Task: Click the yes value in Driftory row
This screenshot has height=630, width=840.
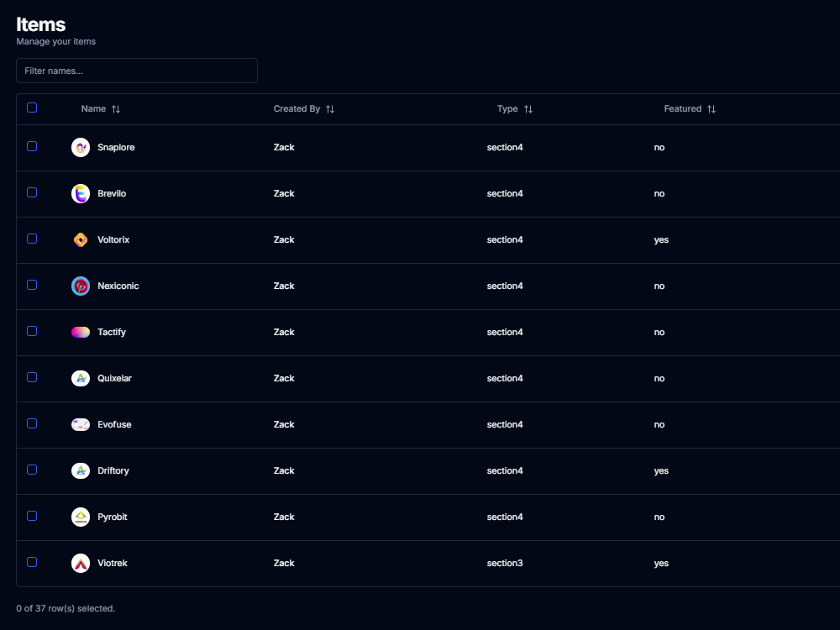Action: (x=661, y=471)
